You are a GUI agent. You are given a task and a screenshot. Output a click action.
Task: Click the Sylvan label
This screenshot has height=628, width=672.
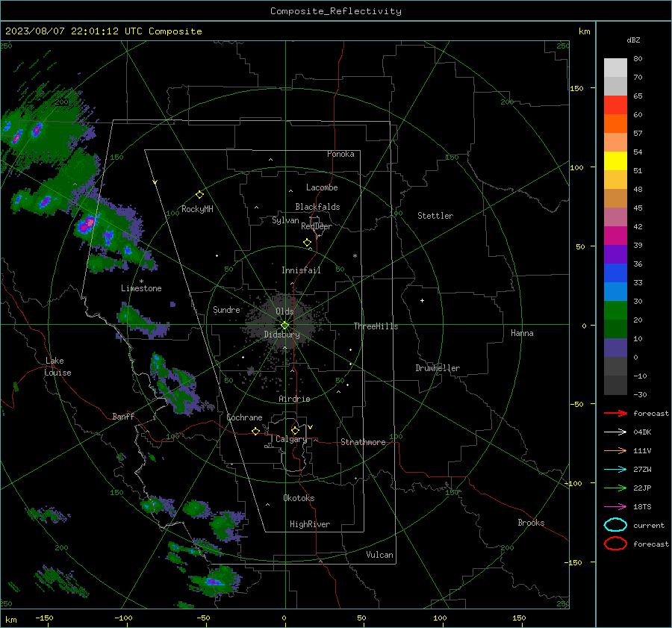285,220
